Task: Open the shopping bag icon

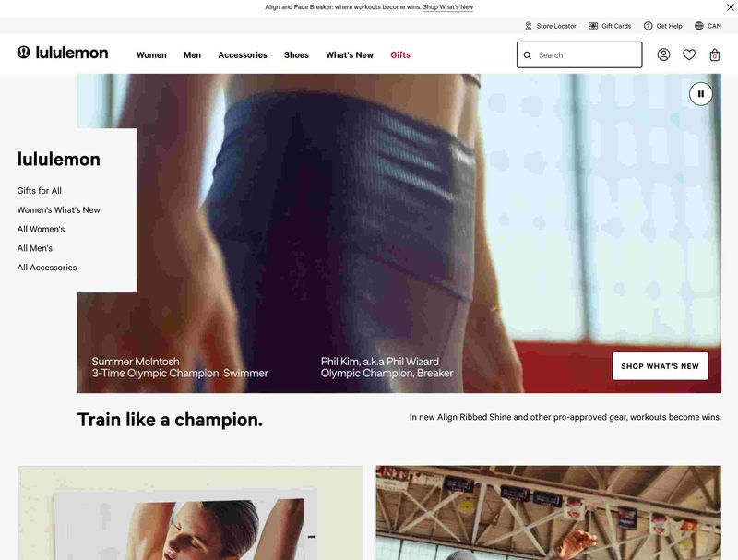Action: coord(714,55)
